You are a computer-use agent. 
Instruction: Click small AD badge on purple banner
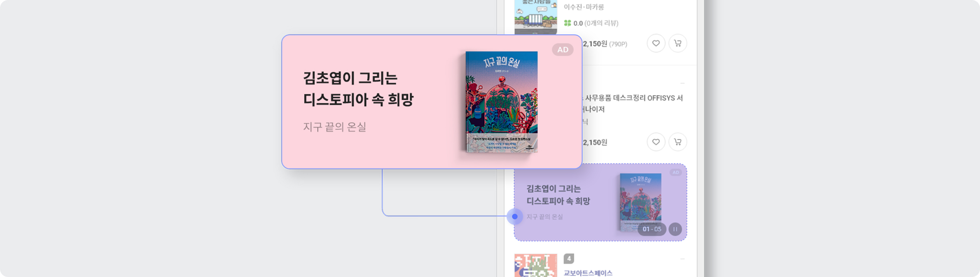pyautogui.click(x=676, y=172)
